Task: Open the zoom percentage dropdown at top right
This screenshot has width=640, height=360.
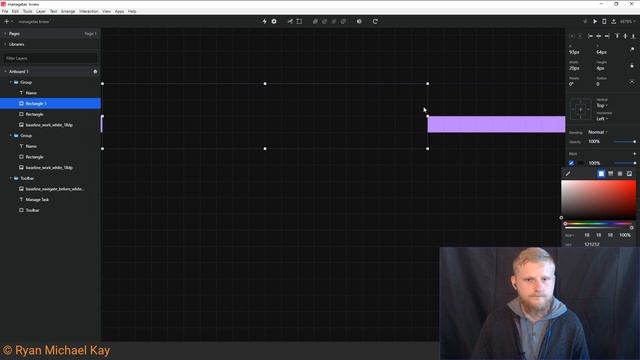Action: click(627, 21)
